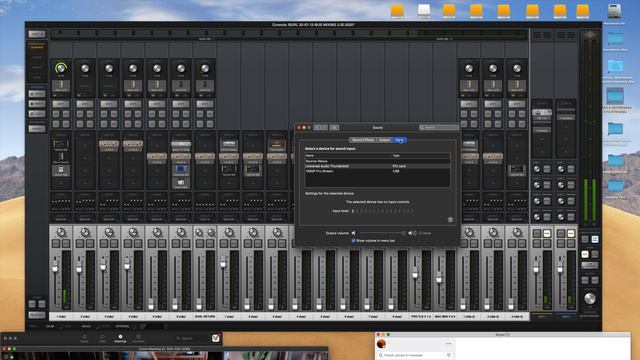The image size is (640, 360).
Task: Open Sound preferences help button
Action: pyautogui.click(x=450, y=220)
